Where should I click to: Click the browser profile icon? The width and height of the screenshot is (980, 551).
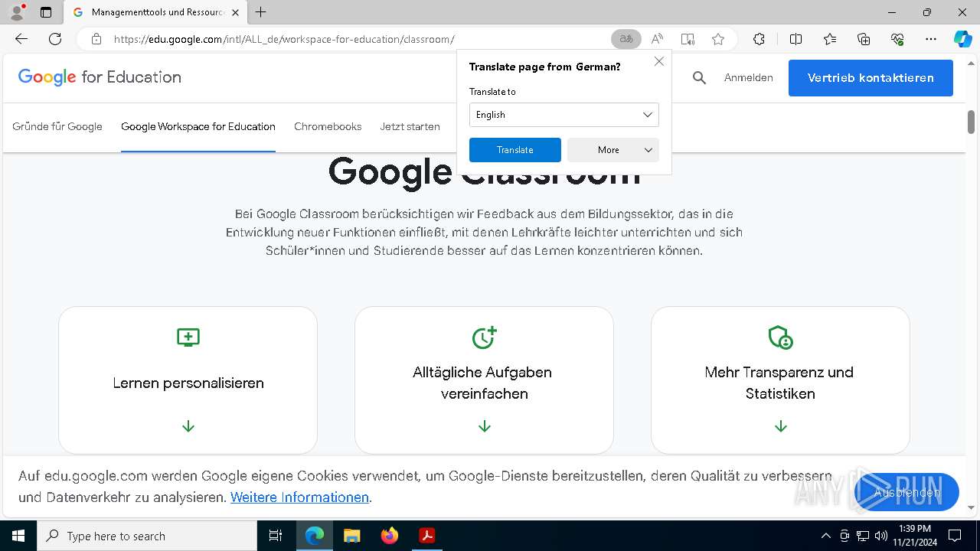(17, 12)
